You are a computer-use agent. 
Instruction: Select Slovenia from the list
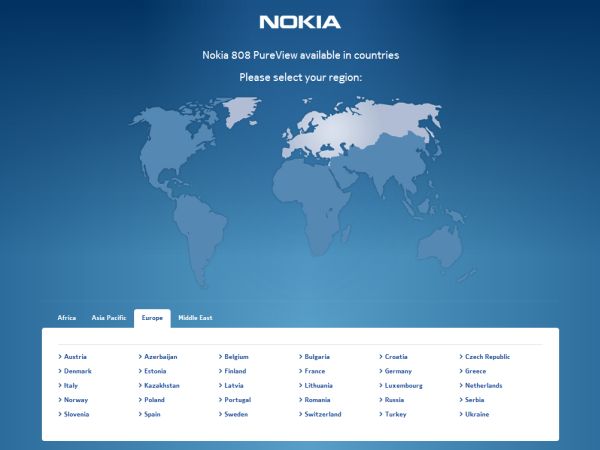click(x=76, y=414)
